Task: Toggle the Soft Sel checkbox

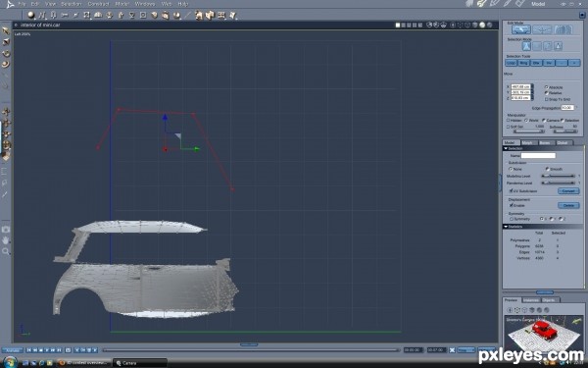Action: click(508, 127)
